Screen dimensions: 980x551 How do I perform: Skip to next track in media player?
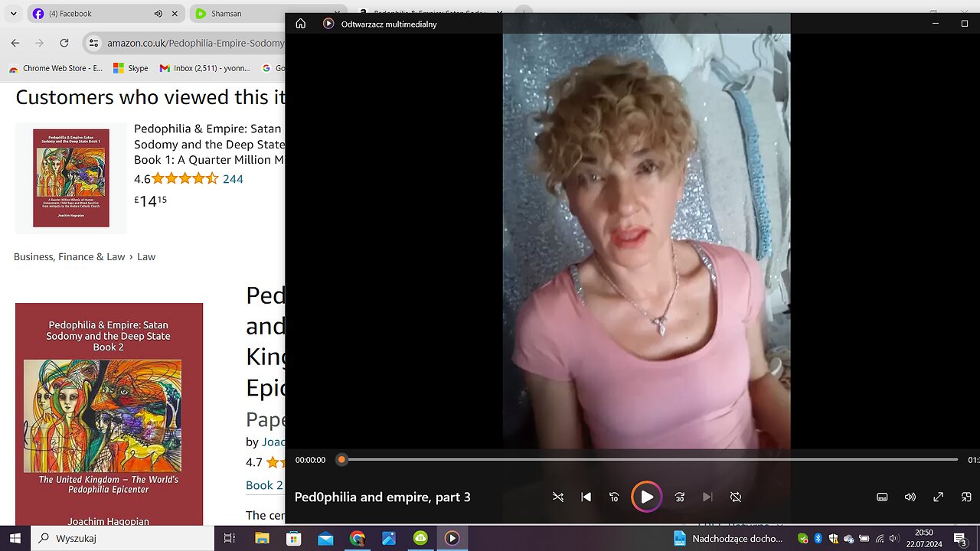coord(707,497)
